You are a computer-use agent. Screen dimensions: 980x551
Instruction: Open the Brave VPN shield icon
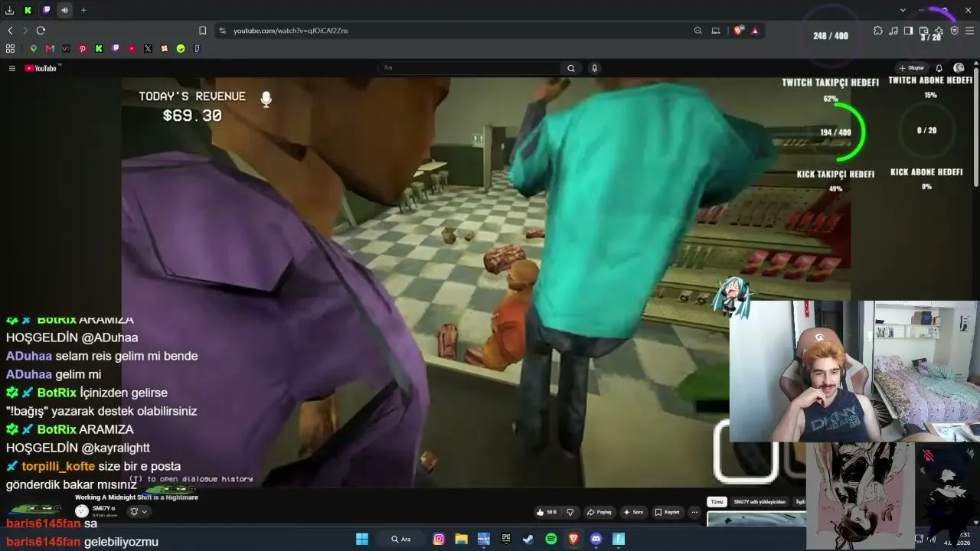pos(954,31)
